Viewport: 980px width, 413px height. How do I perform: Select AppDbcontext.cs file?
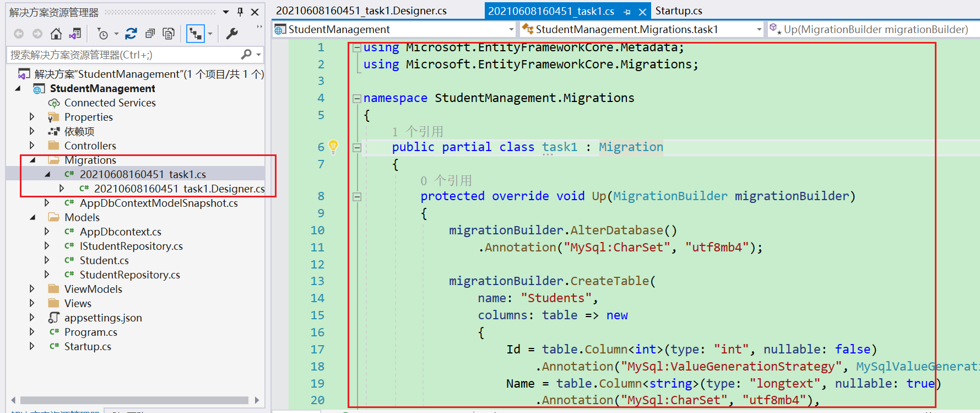120,232
